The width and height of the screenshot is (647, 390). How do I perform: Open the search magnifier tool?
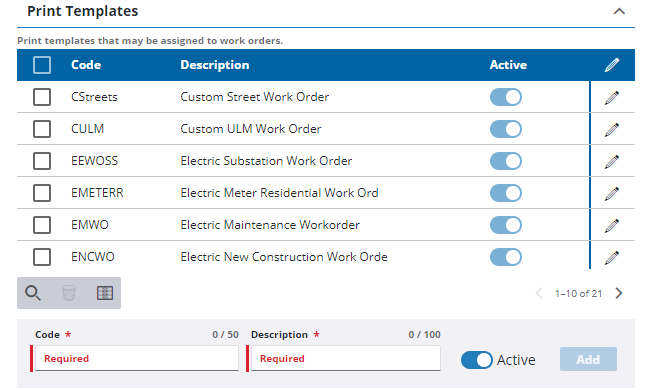(33, 293)
